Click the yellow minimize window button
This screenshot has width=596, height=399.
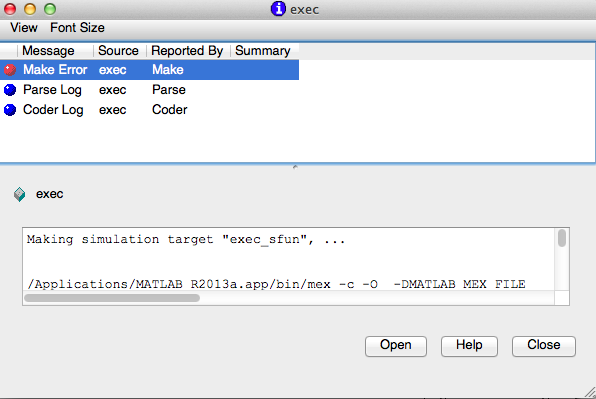pyautogui.click(x=30, y=9)
